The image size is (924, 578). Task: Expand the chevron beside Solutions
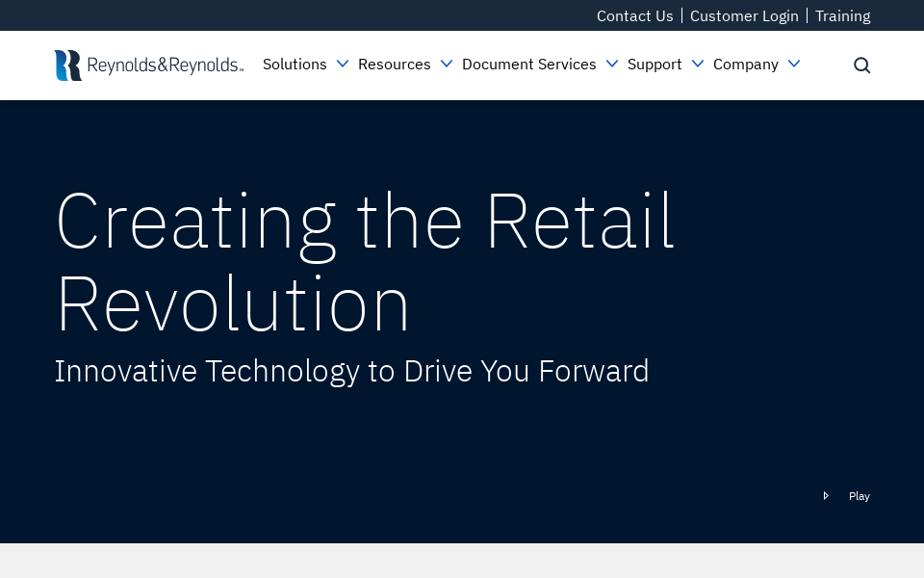343,64
